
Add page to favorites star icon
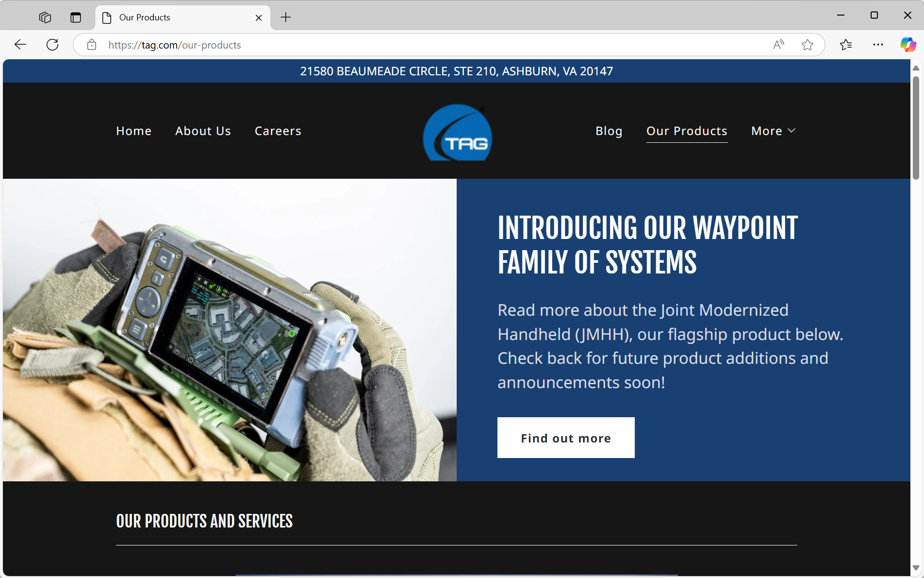tap(808, 45)
